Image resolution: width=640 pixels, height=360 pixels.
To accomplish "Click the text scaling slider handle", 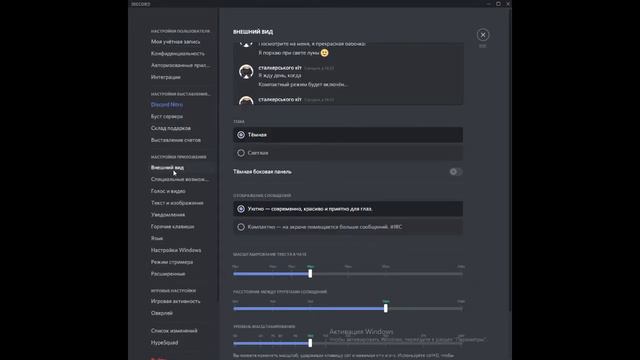I will coord(310,273).
